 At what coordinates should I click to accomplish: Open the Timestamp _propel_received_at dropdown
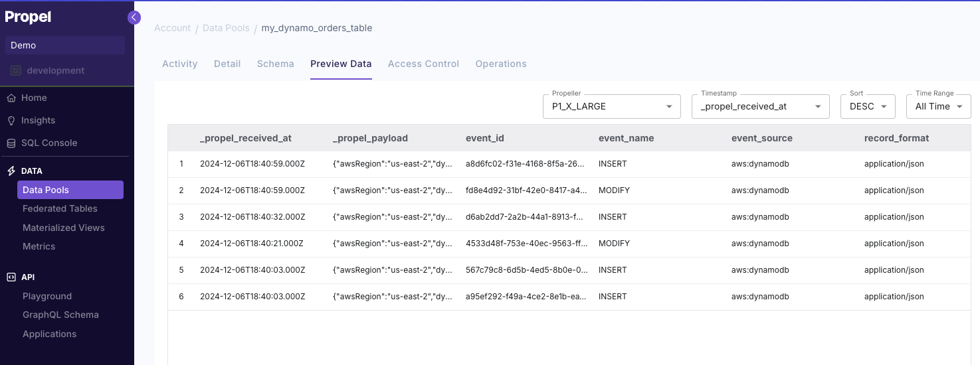[761, 106]
